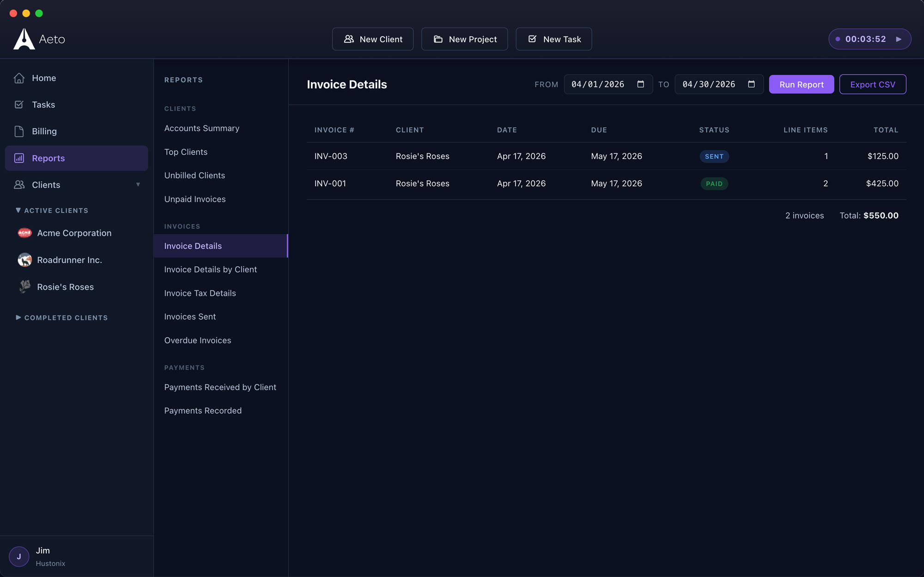Click the Aeto logo icon
924x577 pixels.
[x=24, y=39]
